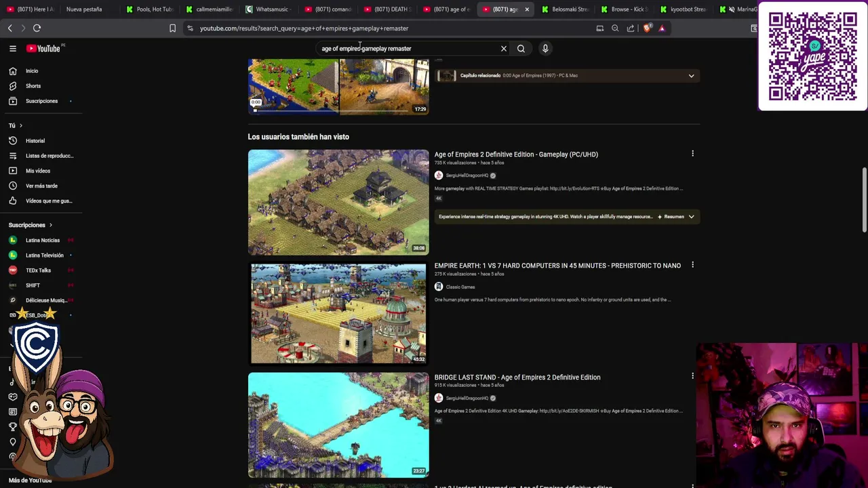Viewport: 868px width, 488px height.
Task: Open SergiuHellDragoonHQ avatar on Gameplay (PC/UHD) video
Action: 439,176
